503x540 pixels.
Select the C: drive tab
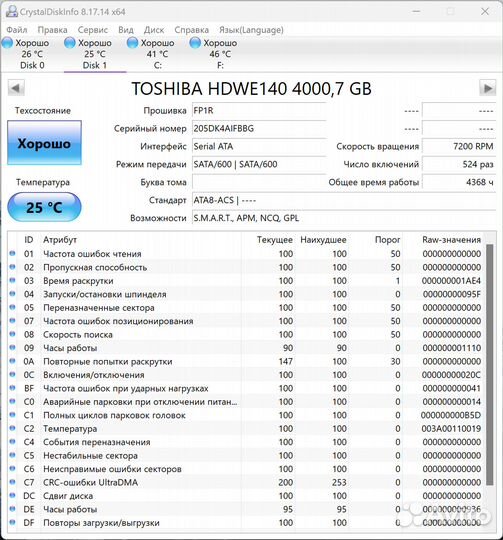tap(157, 54)
